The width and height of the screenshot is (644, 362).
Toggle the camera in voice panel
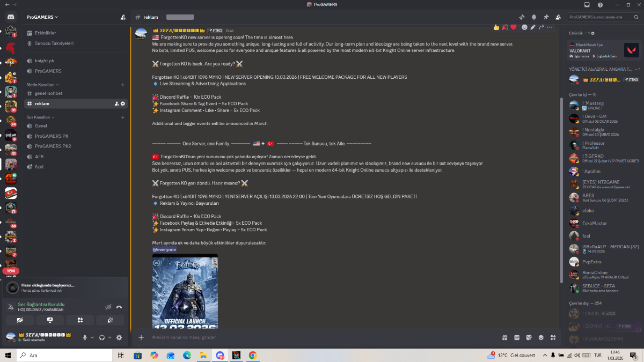click(20, 320)
